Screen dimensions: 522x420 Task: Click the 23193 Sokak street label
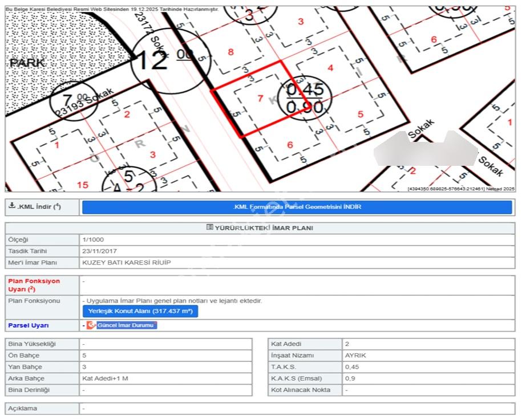[x=85, y=103]
